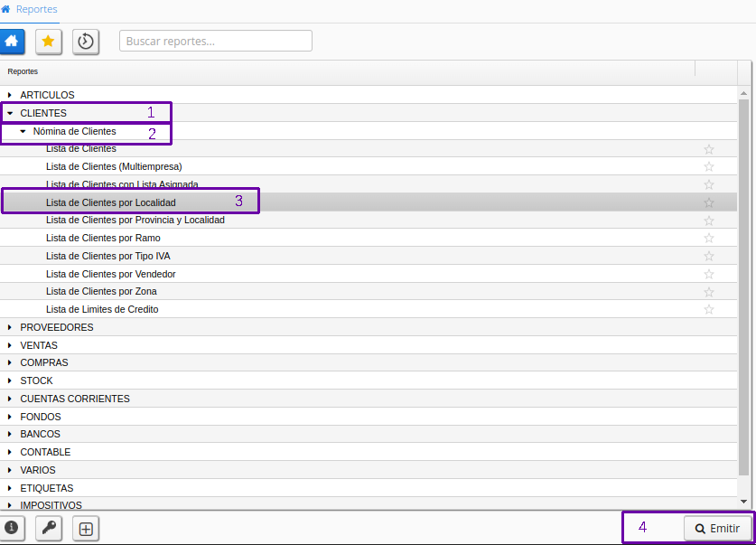Expand the STOCK category arrow
Image resolution: width=756 pixels, height=545 pixels.
10,381
